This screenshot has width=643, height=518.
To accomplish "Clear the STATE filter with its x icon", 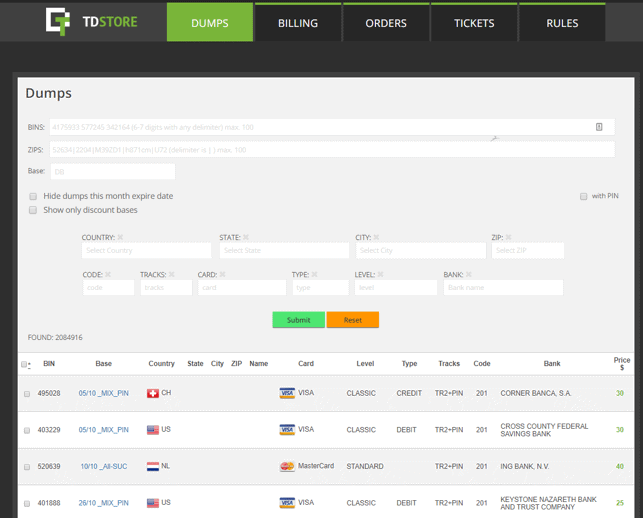I will point(246,237).
